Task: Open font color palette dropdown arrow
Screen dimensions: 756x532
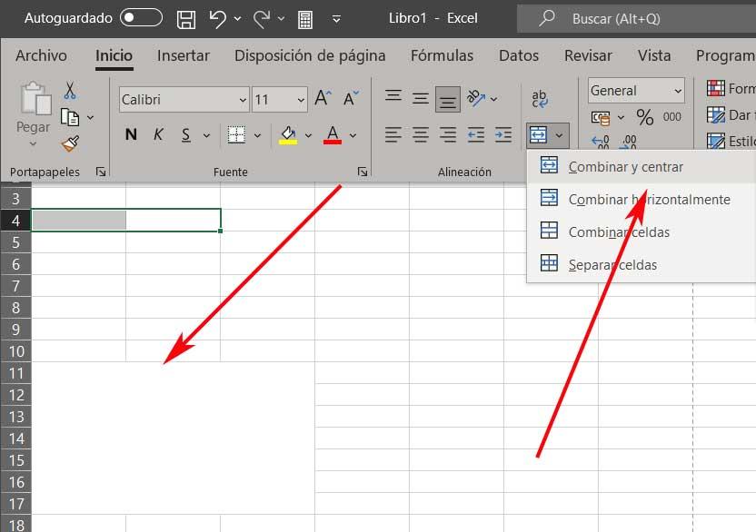Action: click(353, 135)
